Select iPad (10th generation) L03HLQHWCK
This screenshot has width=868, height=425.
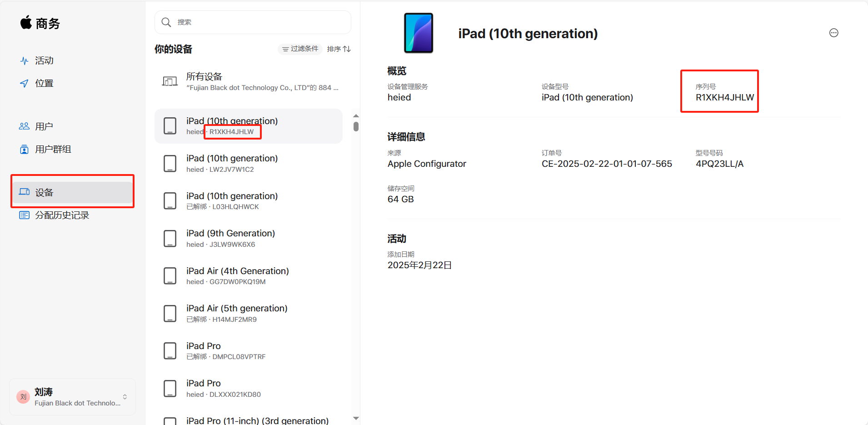tap(249, 201)
